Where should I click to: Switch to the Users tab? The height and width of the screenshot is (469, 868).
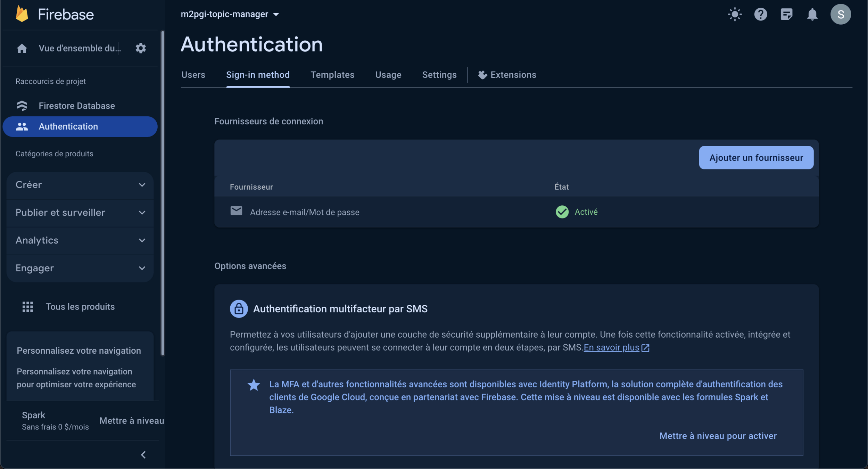[193, 75]
